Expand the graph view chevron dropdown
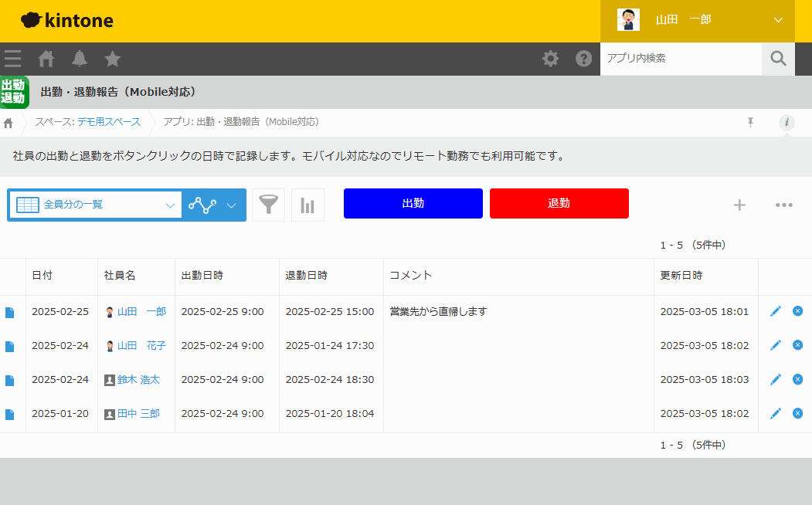Image resolution: width=812 pixels, height=505 pixels. [x=232, y=205]
